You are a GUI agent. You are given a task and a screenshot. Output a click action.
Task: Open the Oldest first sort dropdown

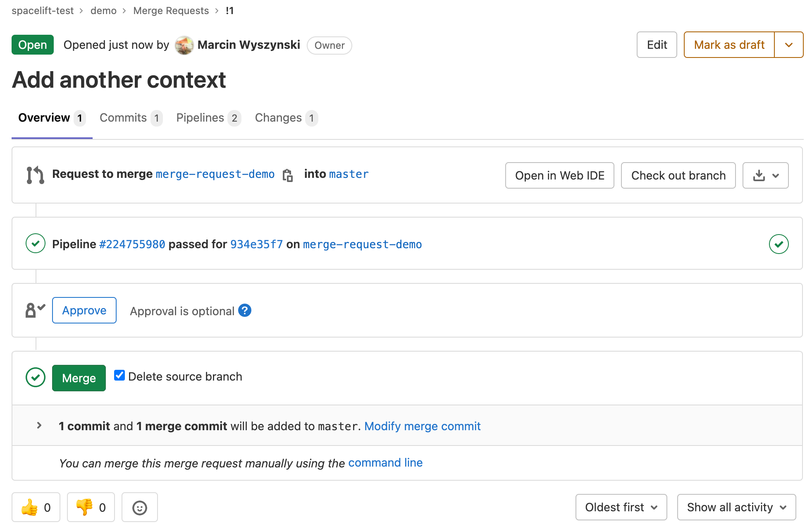click(621, 507)
